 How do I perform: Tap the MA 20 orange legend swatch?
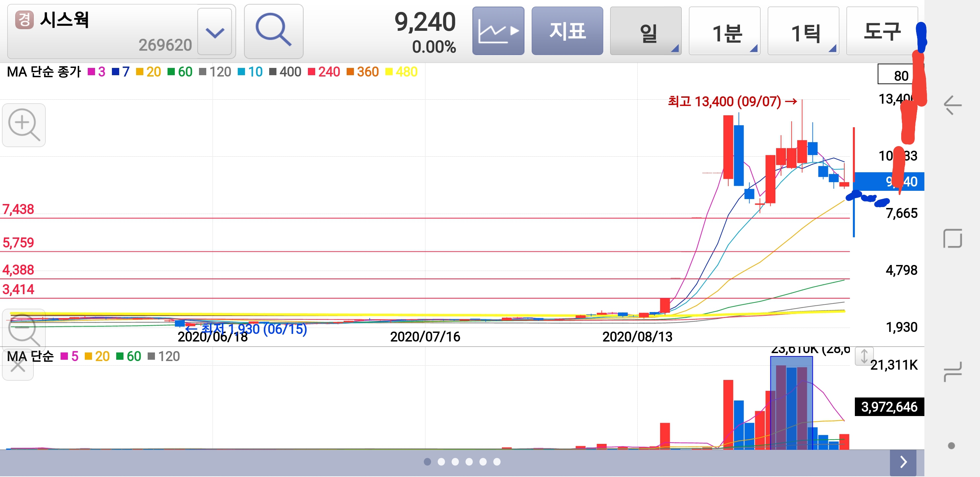[x=140, y=72]
